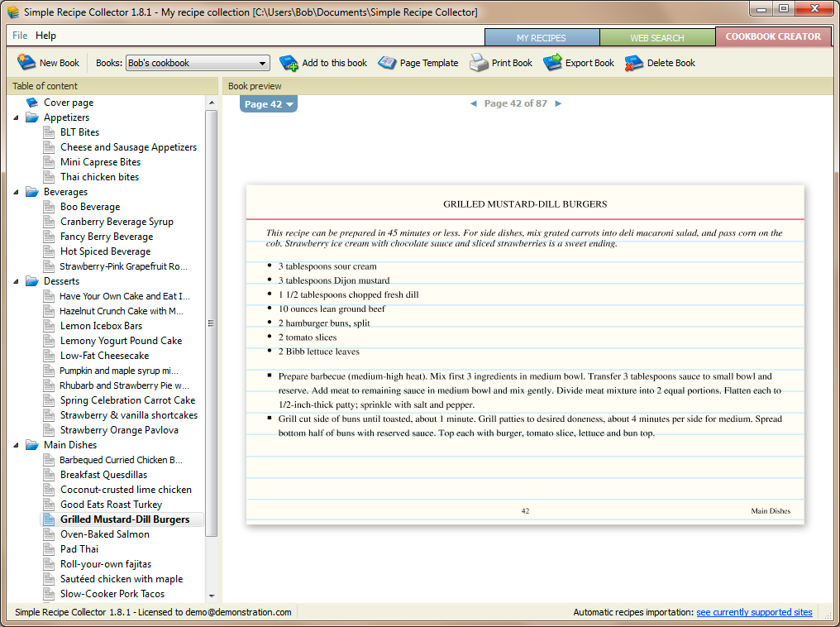Image resolution: width=840 pixels, height=627 pixels.
Task: Click the BLT Bites page icon
Action: 49,132
